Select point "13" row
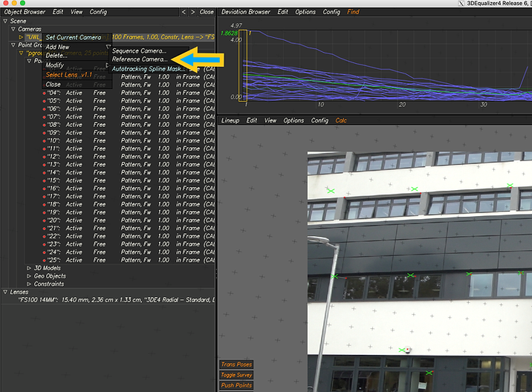The image size is (532, 392). tap(129, 165)
